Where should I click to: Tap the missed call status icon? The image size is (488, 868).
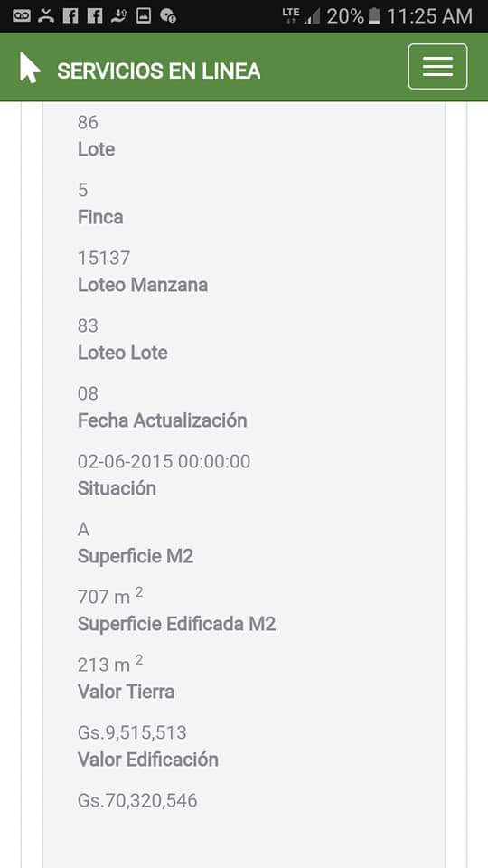point(46,15)
